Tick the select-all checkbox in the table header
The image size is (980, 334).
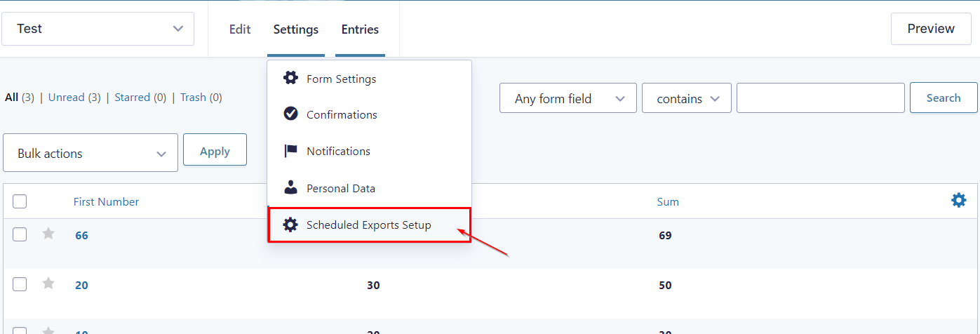(x=20, y=201)
